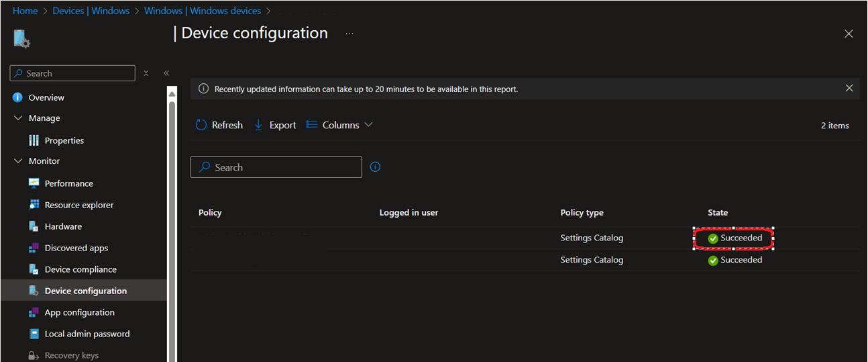This screenshot has width=868, height=362.
Task: Open Properties under Manage
Action: 64,140
